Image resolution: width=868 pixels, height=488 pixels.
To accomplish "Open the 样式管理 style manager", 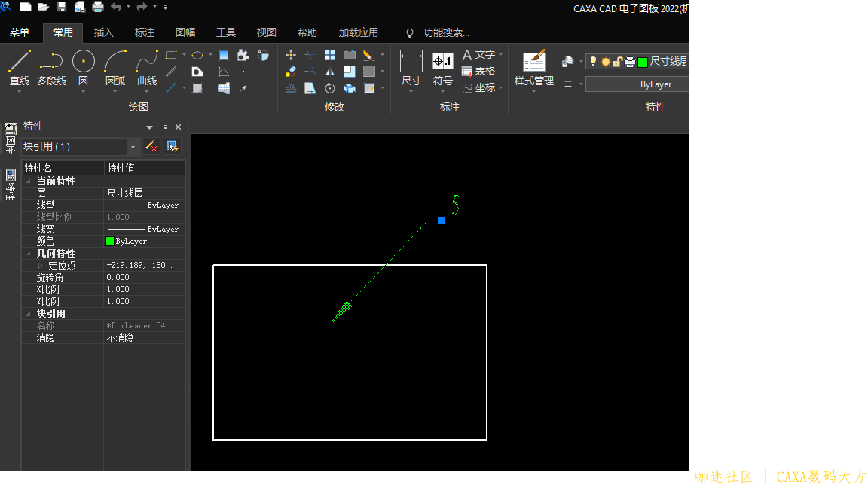I will coord(533,68).
